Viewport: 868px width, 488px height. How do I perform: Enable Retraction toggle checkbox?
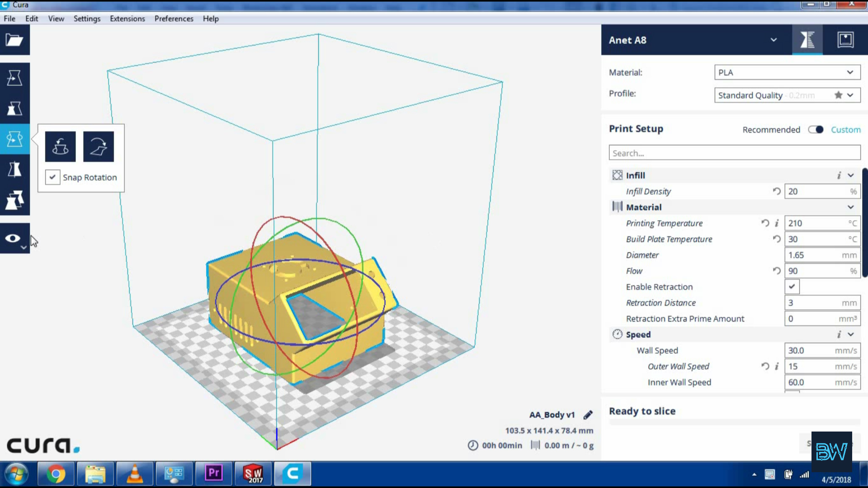click(x=792, y=286)
